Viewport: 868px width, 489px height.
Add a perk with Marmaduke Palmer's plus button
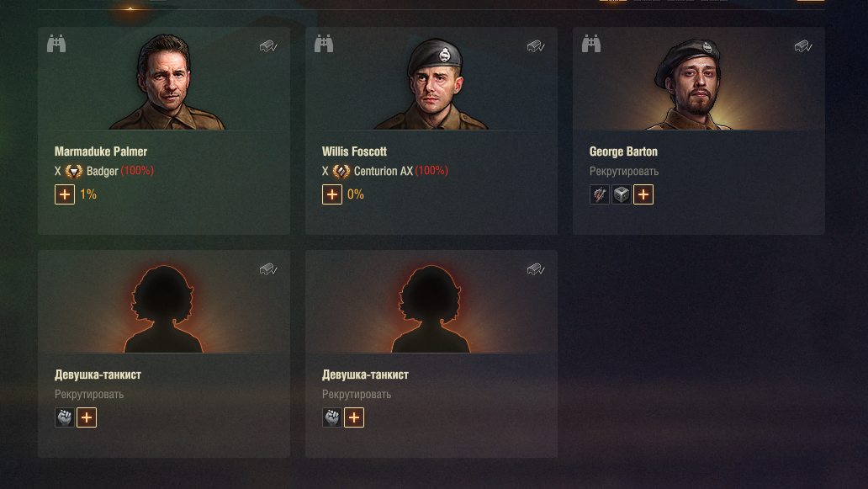[x=65, y=194]
